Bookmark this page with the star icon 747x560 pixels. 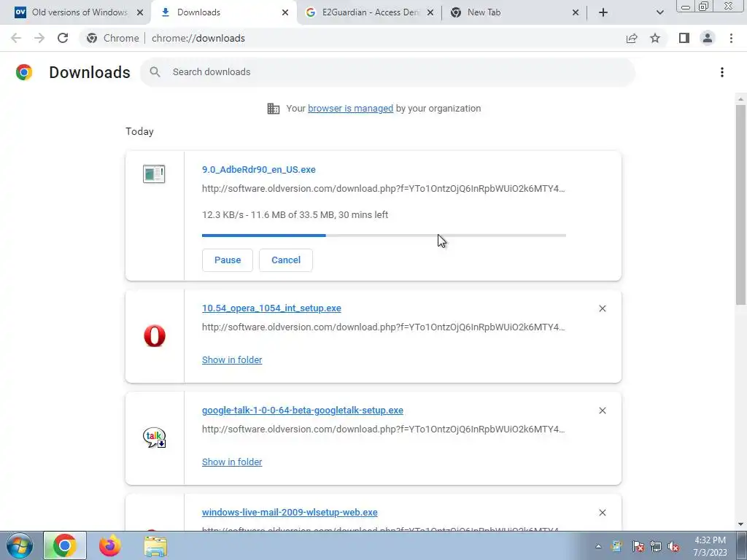click(x=655, y=38)
